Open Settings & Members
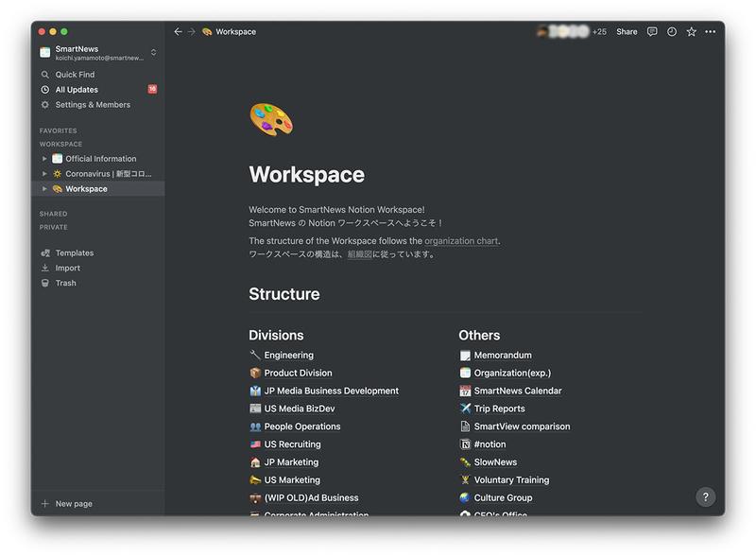This screenshot has height=557, width=756. [93, 105]
